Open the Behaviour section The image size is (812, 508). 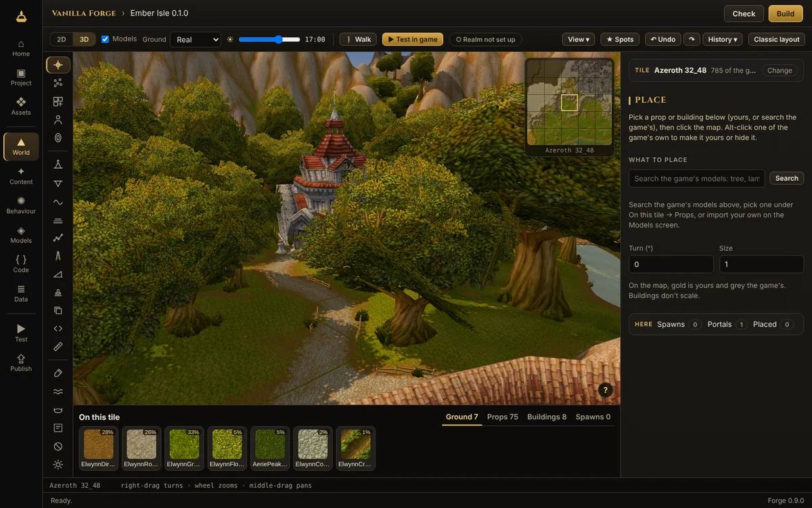[x=21, y=205]
